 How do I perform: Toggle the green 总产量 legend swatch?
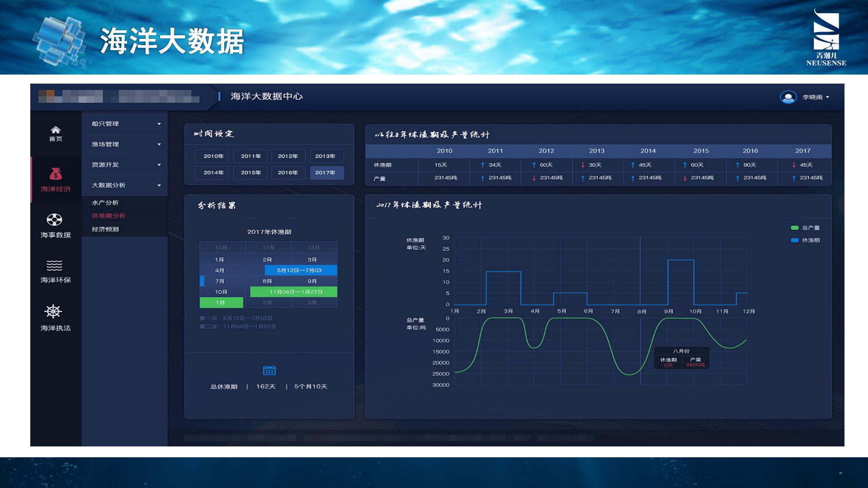(794, 228)
